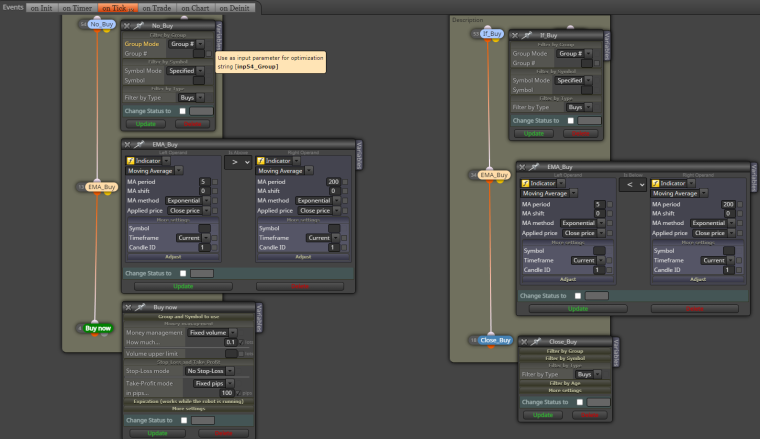Select the blue No_Buy block node
Screen dimensions: 760x439
tap(101, 24)
